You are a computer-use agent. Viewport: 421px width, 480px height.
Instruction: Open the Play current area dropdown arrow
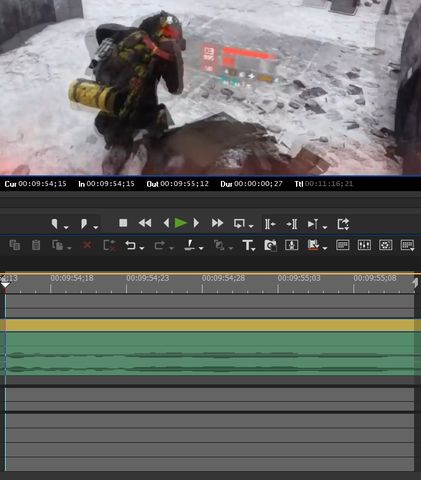[325, 227]
